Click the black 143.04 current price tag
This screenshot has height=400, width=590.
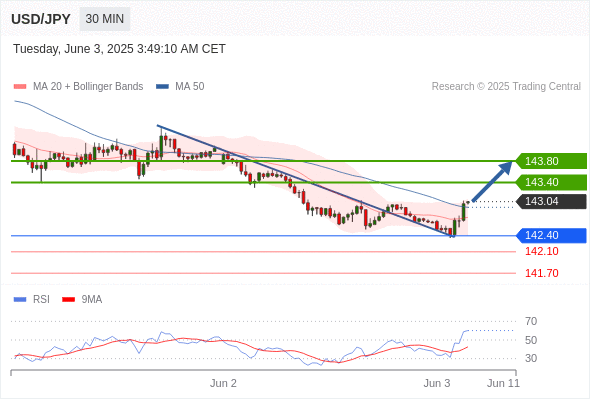point(551,201)
